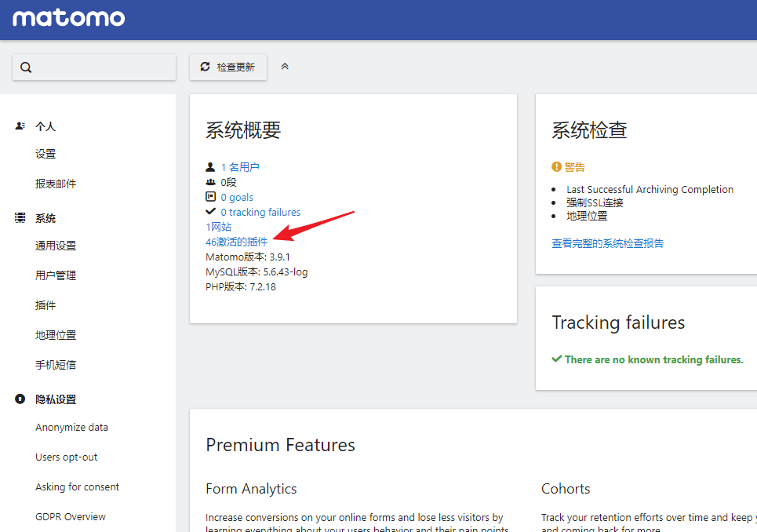
Task: Click the refresh icon beside 检查更新
Action: (206, 67)
